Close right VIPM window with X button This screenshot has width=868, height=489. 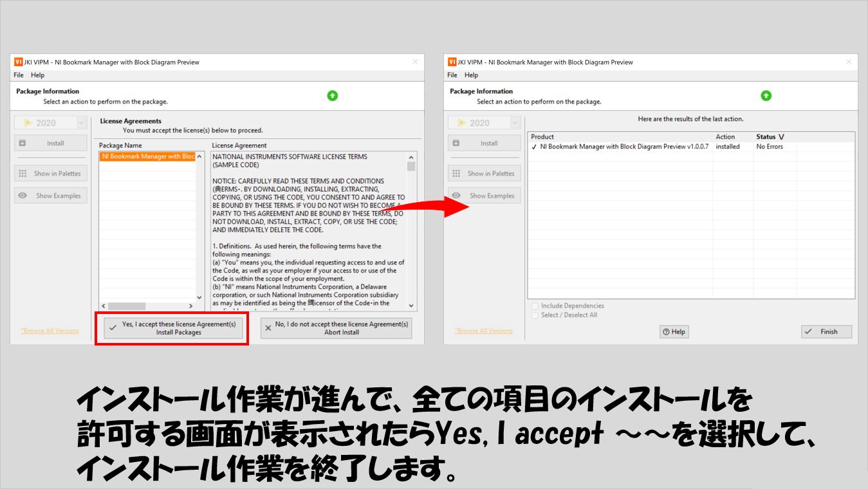[849, 62]
